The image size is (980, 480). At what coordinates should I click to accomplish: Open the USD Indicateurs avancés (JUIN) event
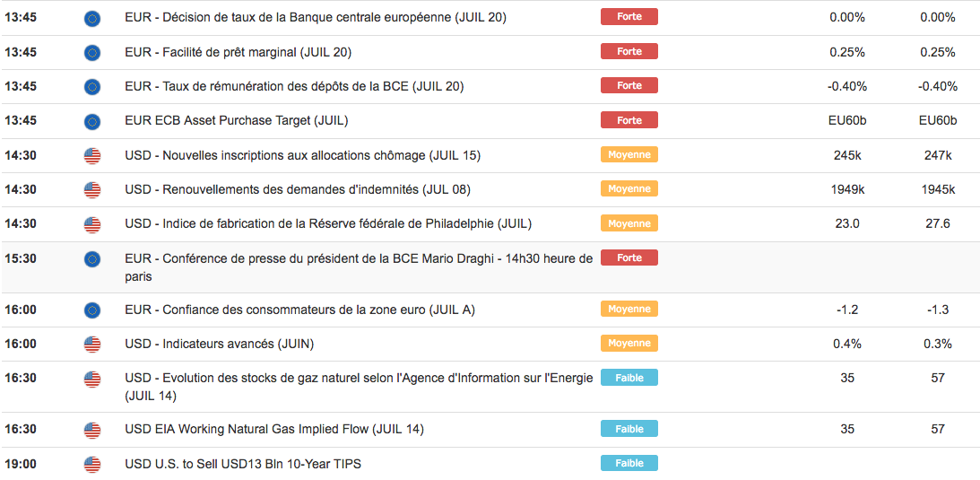coord(220,344)
